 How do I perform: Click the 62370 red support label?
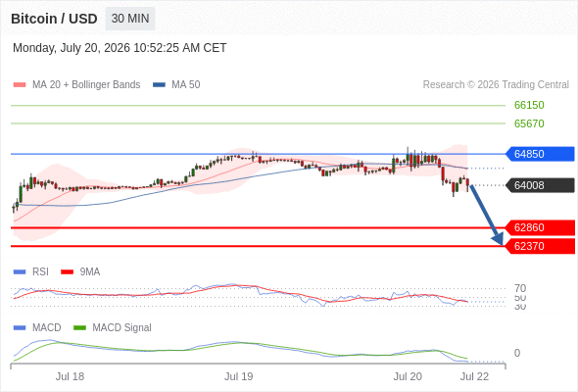540,246
